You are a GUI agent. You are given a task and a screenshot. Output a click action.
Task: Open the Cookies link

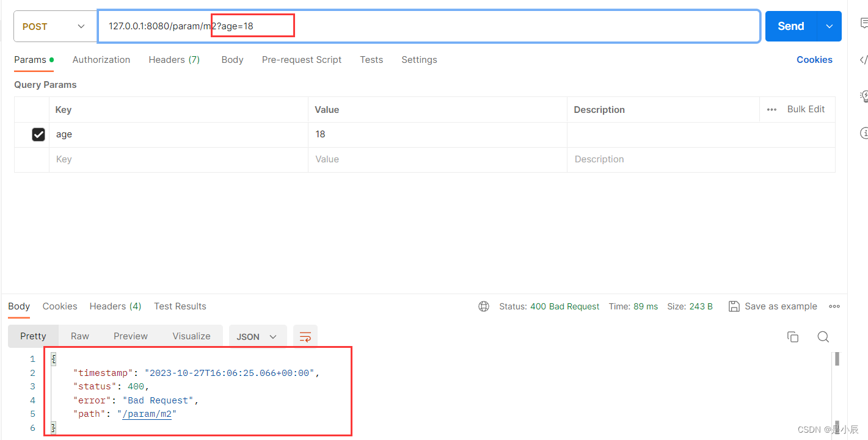(x=814, y=60)
